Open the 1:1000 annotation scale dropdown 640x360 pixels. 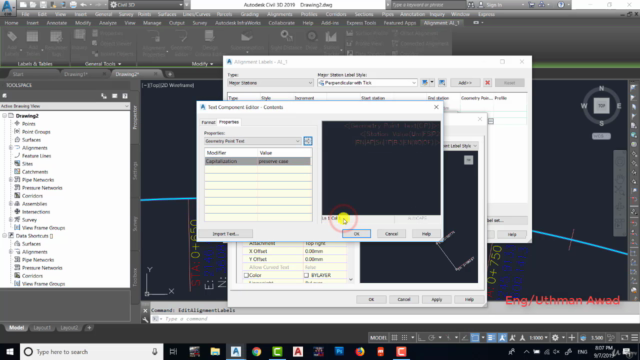[x=538, y=338]
